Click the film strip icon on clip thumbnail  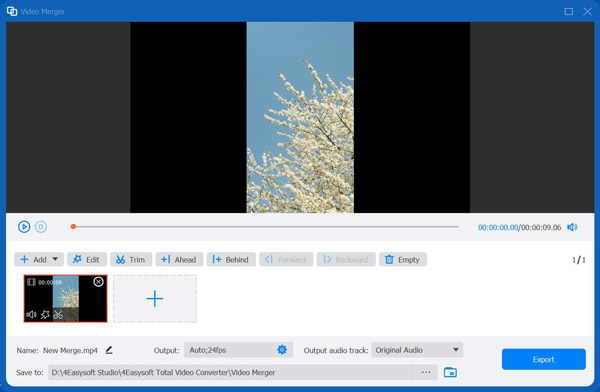coord(31,282)
